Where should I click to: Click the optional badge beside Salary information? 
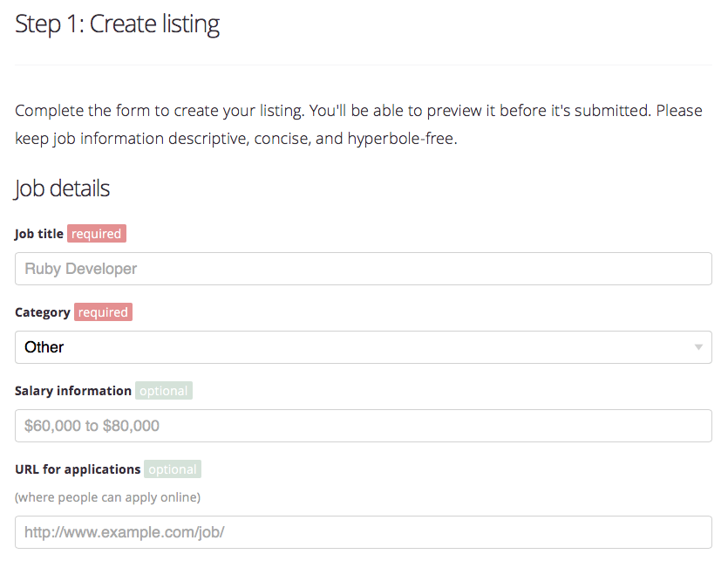(164, 391)
